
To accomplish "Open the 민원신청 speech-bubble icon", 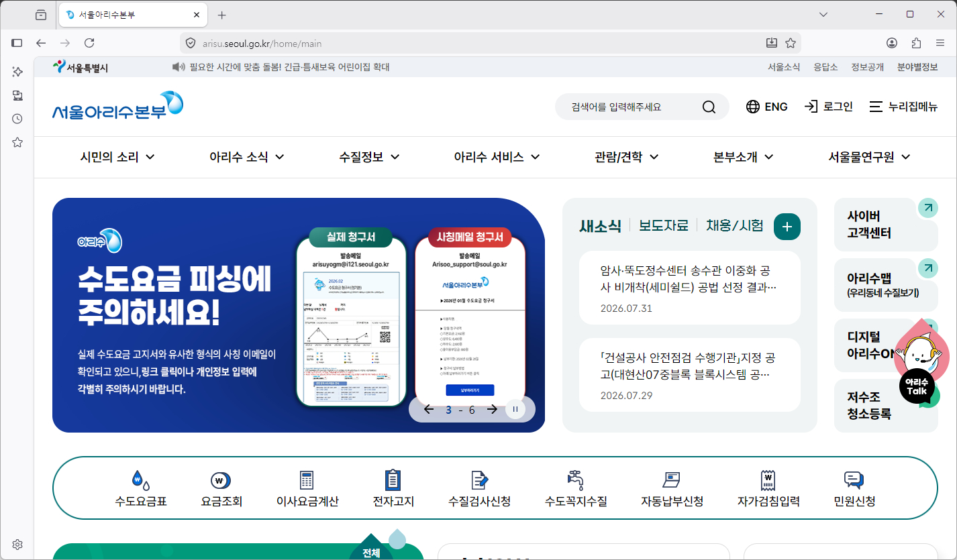I will click(854, 480).
